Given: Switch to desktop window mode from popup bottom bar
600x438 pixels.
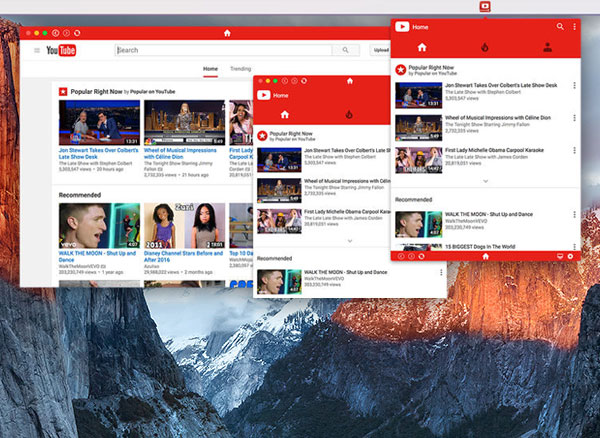Looking at the screenshot, I should [560, 256].
